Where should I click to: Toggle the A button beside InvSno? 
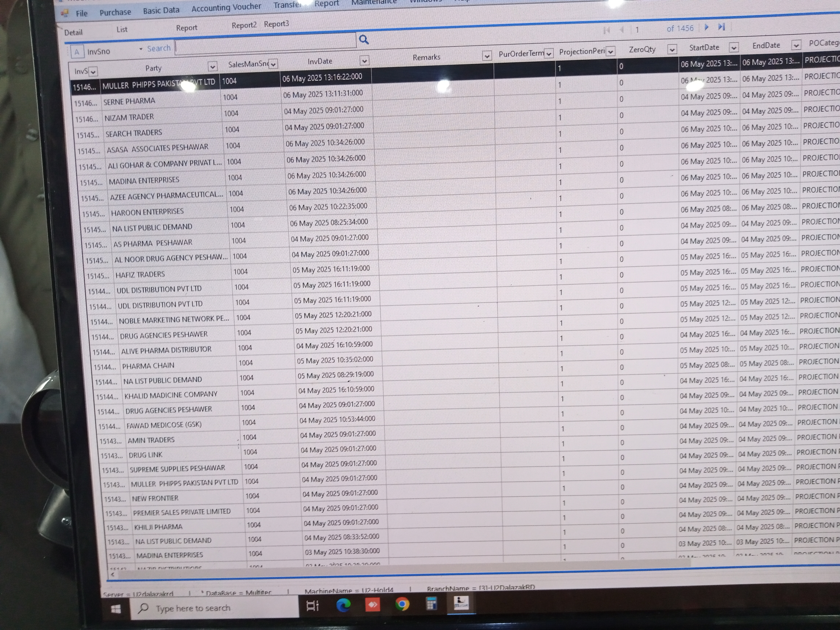tap(77, 52)
